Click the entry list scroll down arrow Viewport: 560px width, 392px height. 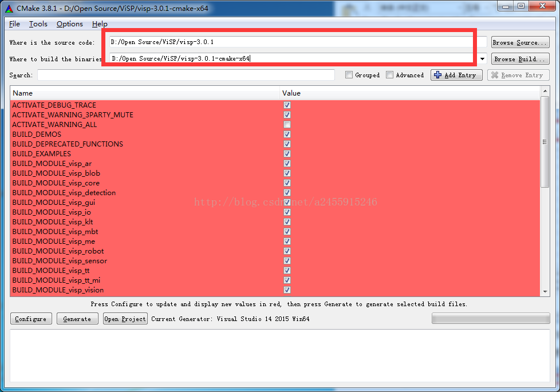click(545, 291)
